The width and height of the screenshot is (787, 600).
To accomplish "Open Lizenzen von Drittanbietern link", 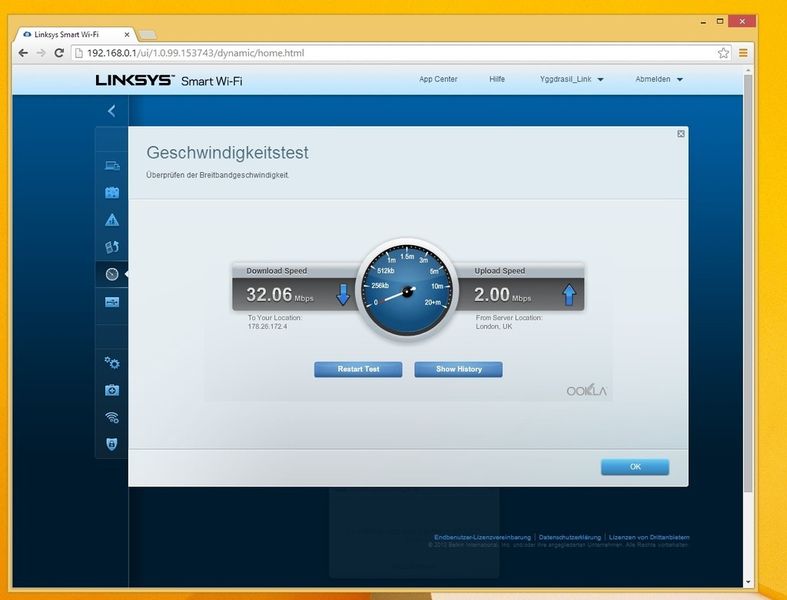I will [x=649, y=537].
